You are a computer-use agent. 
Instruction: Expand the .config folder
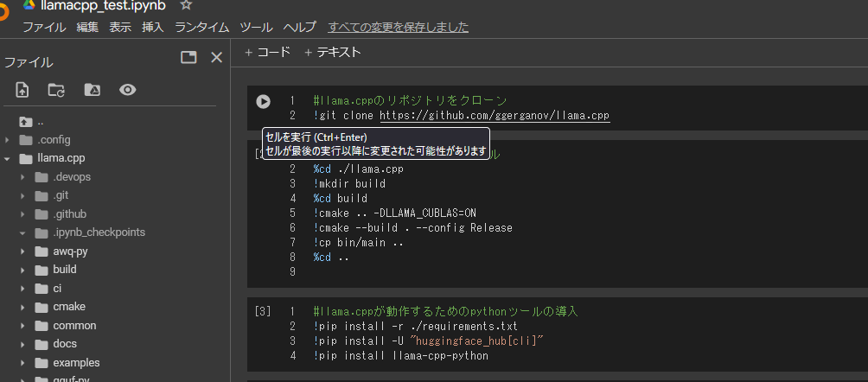coord(7,139)
